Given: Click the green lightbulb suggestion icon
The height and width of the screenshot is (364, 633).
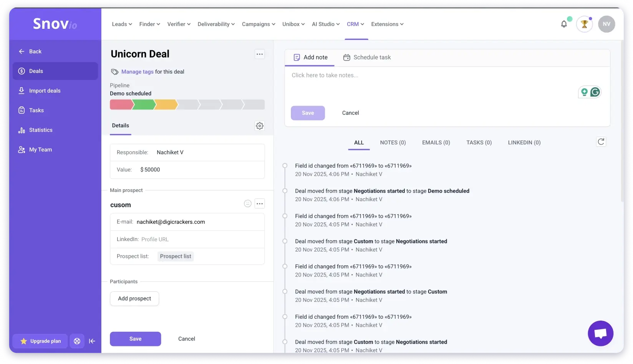Looking at the screenshot, I should [584, 92].
